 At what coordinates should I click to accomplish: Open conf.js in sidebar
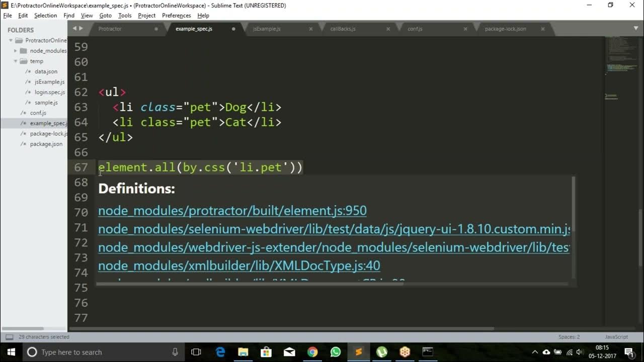38,113
